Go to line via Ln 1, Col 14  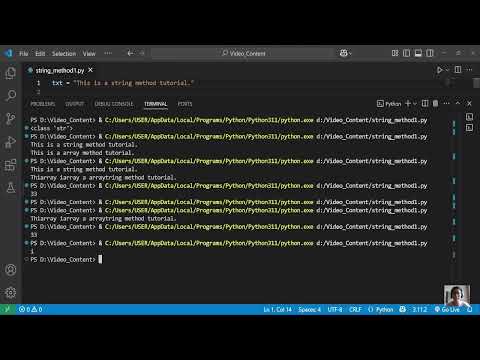277,309
